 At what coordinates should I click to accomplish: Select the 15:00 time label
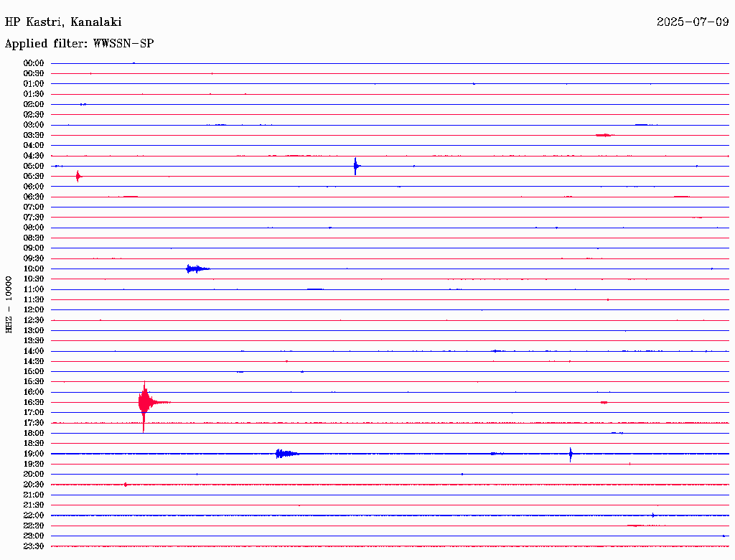point(34,371)
